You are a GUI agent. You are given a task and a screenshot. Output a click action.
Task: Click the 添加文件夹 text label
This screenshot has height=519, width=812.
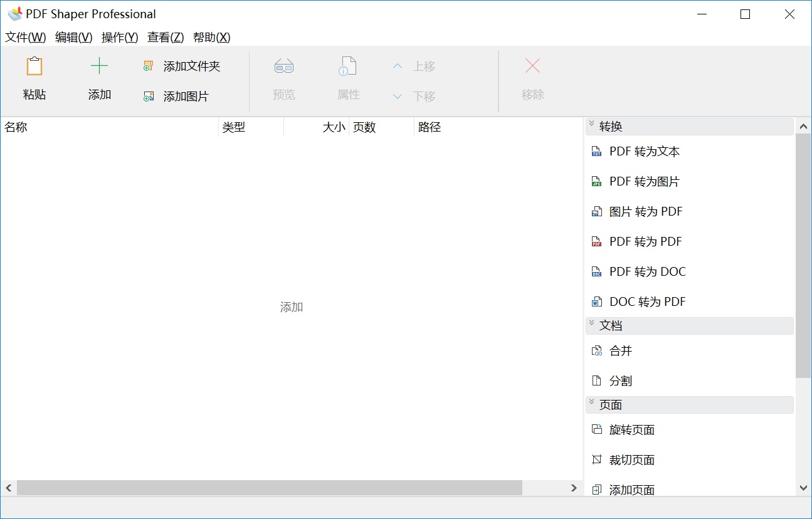pyautogui.click(x=192, y=66)
